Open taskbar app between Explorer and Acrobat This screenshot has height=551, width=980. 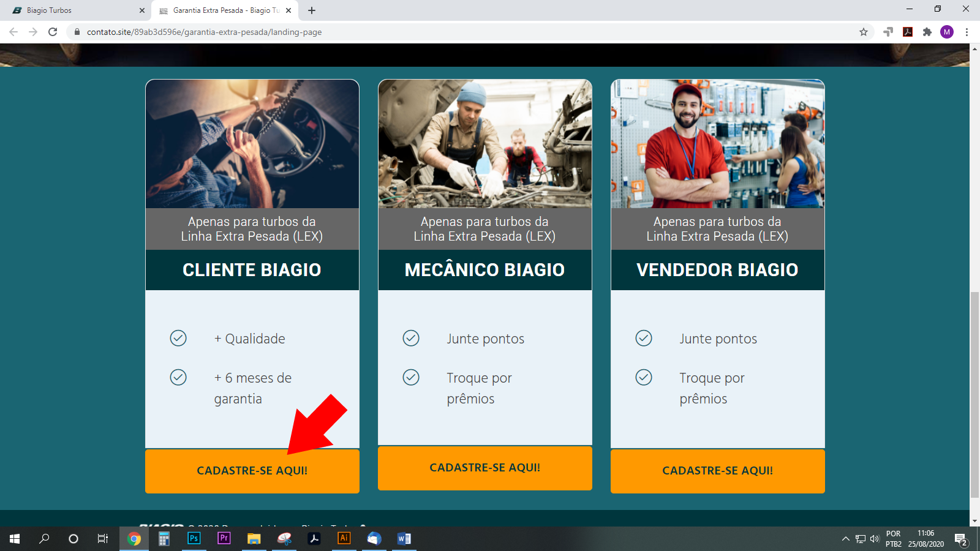(x=284, y=539)
